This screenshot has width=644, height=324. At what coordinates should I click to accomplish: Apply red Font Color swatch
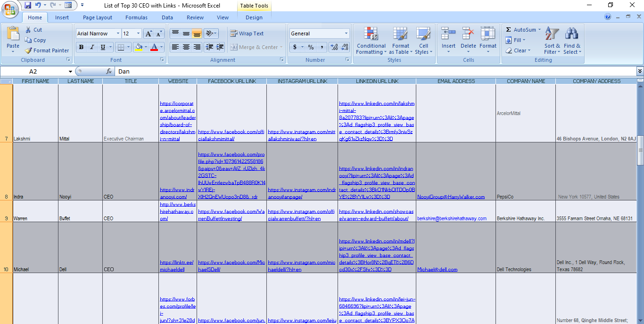pyautogui.click(x=154, y=47)
